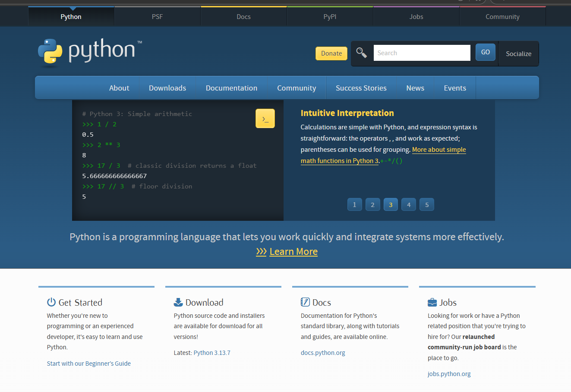Open Start with our Beginner's Guide link

[89, 364]
